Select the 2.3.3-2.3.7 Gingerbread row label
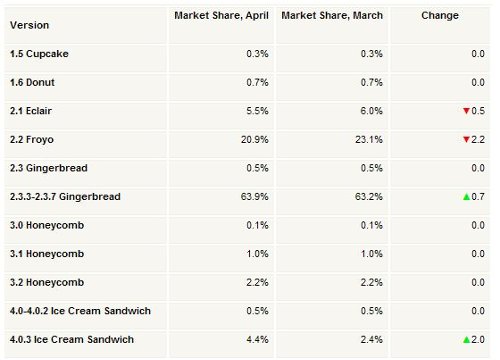Image resolution: width=500 pixels, height=360 pixels. tap(65, 197)
